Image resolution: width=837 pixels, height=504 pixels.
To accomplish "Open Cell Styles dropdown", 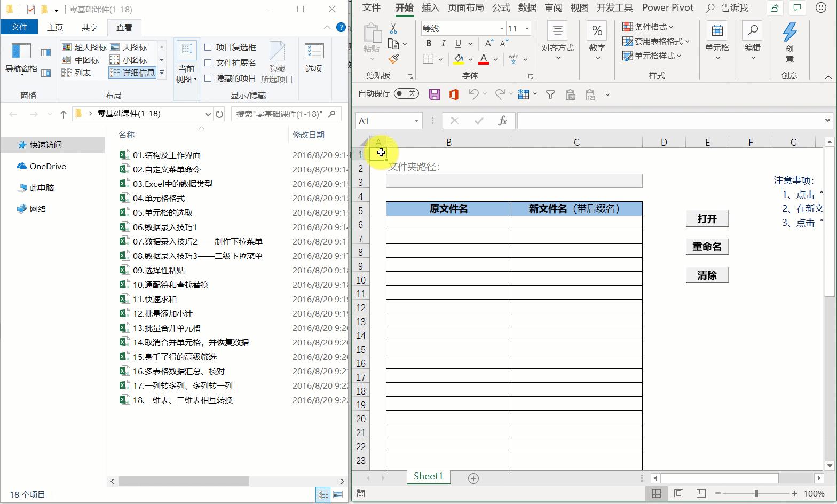I will click(x=652, y=56).
